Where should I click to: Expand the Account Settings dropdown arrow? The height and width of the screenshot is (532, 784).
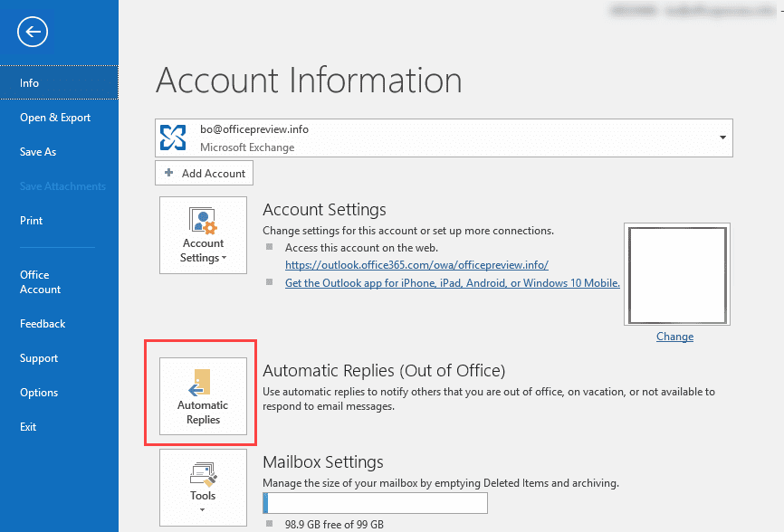point(224,259)
